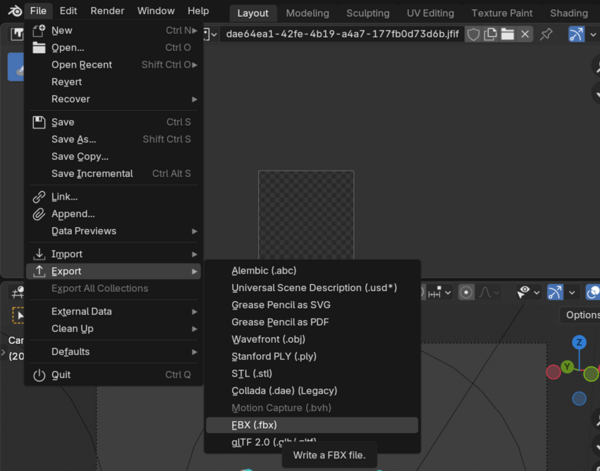
Task: Export Grease Pencil as PDF
Action: [312, 322]
